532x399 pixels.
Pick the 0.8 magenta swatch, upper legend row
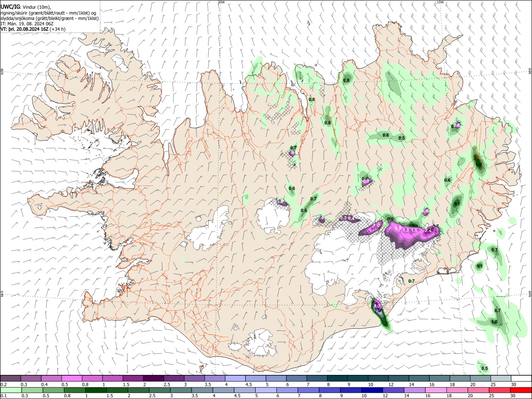tap(92, 379)
